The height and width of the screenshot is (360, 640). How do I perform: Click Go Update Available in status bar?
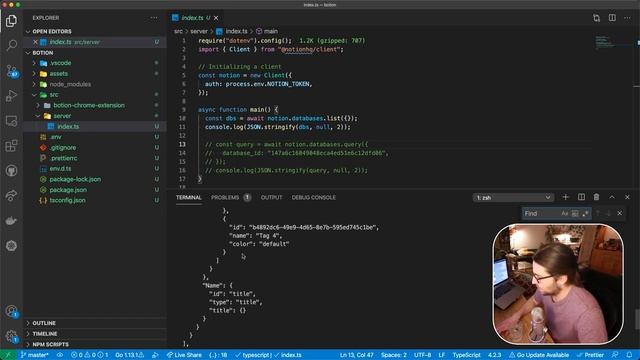coord(539,355)
